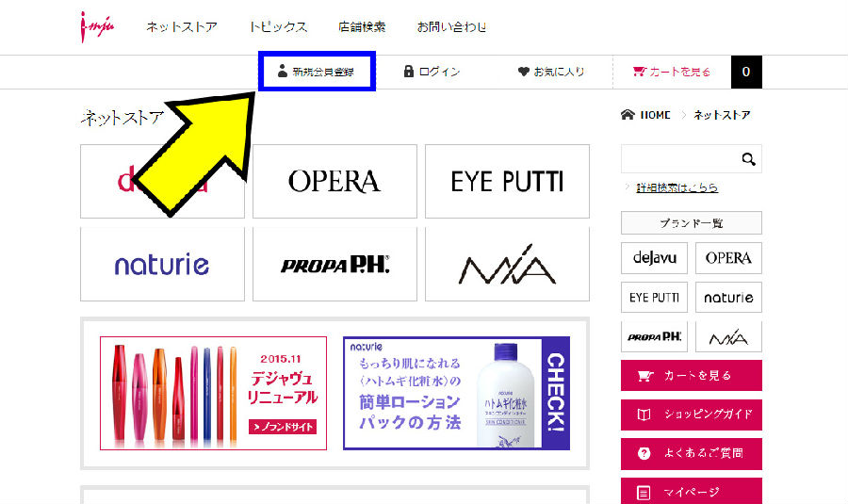Select the large naturie brand tile
848x504 pixels.
click(162, 265)
